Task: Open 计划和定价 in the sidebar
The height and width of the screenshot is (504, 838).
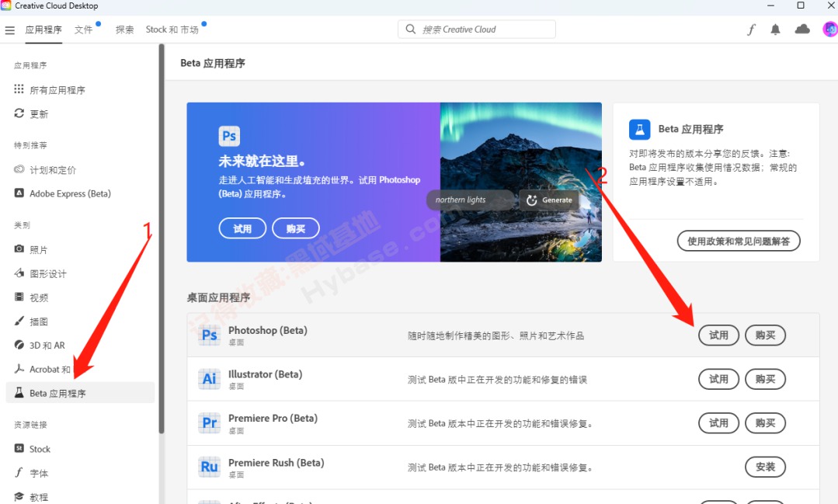Action: pos(52,170)
